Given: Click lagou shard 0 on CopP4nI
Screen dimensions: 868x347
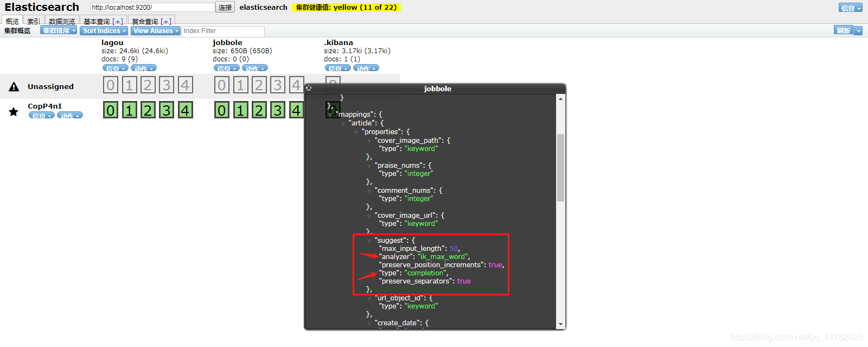Looking at the screenshot, I should click(x=111, y=110).
